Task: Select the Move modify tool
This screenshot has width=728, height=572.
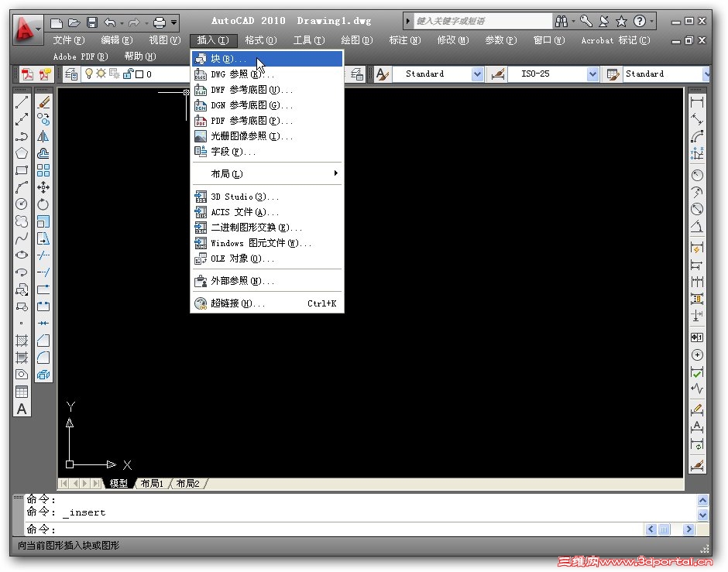Action: 43,187
